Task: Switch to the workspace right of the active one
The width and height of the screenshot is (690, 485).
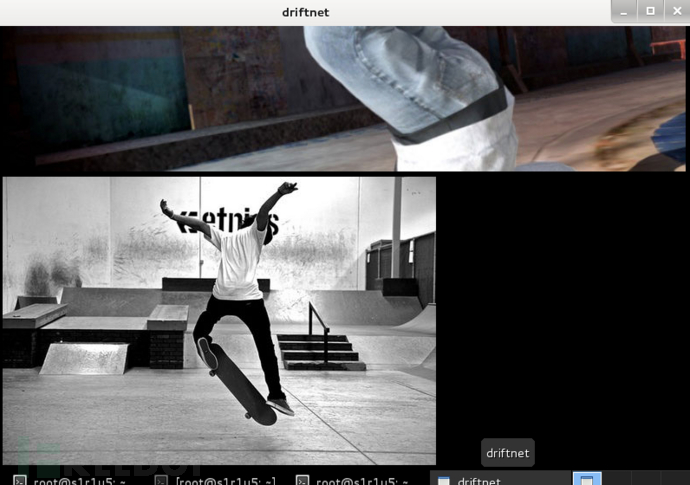Action: coord(617,479)
